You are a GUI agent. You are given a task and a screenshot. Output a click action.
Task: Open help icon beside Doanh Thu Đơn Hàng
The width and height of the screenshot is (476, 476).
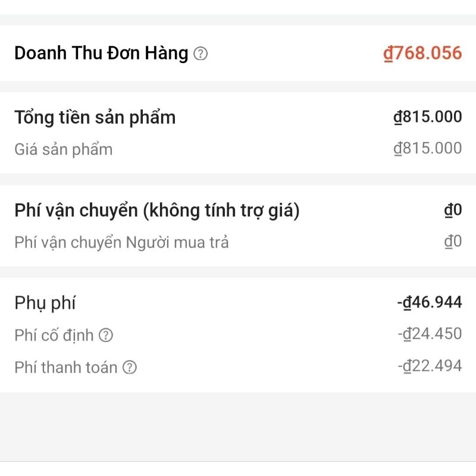pos(201,54)
